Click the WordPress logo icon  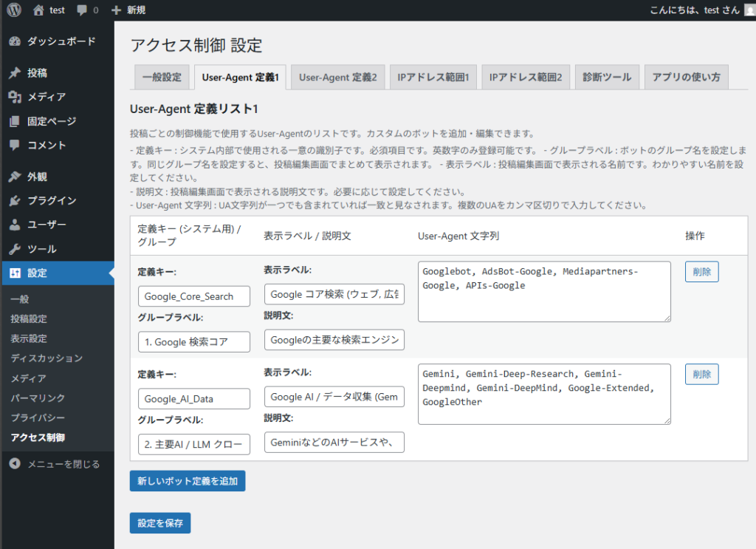coord(14,10)
